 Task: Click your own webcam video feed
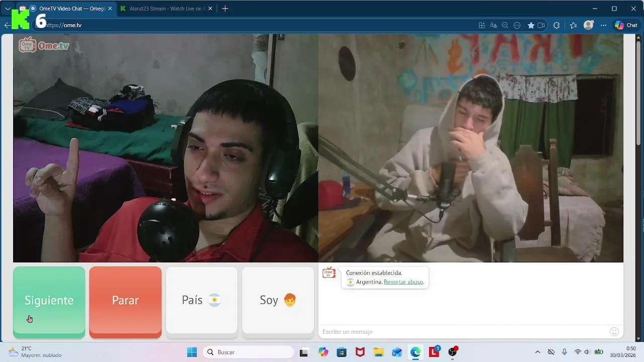[x=166, y=148]
